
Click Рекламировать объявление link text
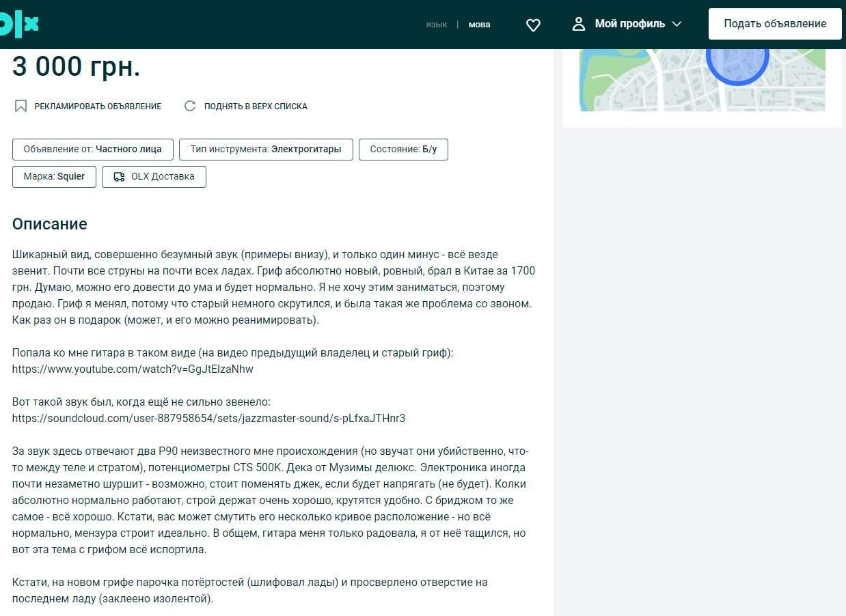[98, 107]
